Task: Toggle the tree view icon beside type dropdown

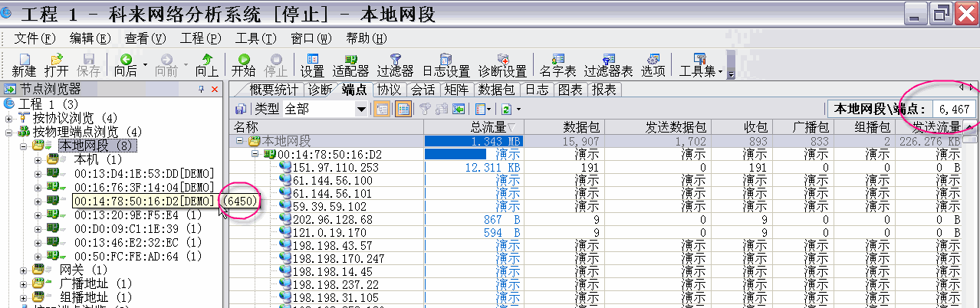Action: tap(383, 109)
